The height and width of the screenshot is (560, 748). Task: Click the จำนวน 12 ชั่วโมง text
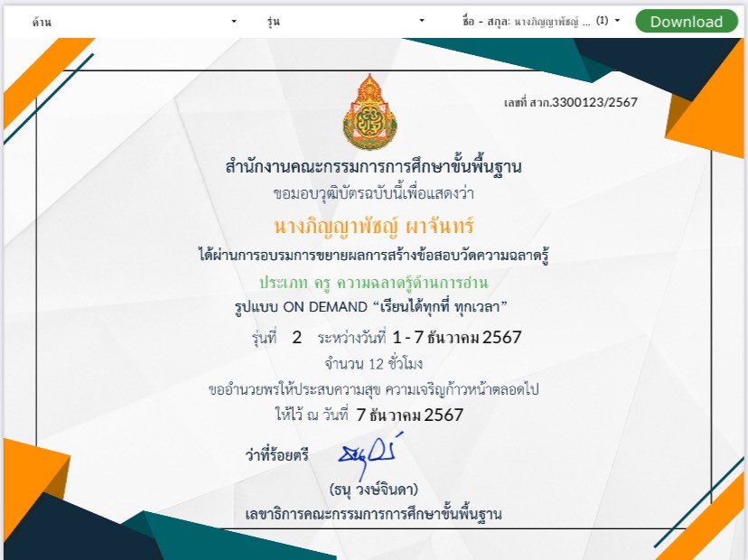(373, 364)
